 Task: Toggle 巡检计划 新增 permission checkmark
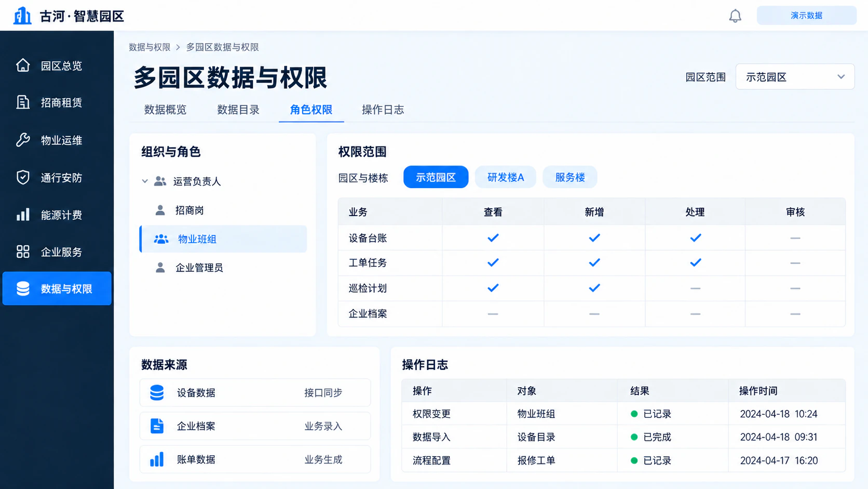click(x=594, y=288)
